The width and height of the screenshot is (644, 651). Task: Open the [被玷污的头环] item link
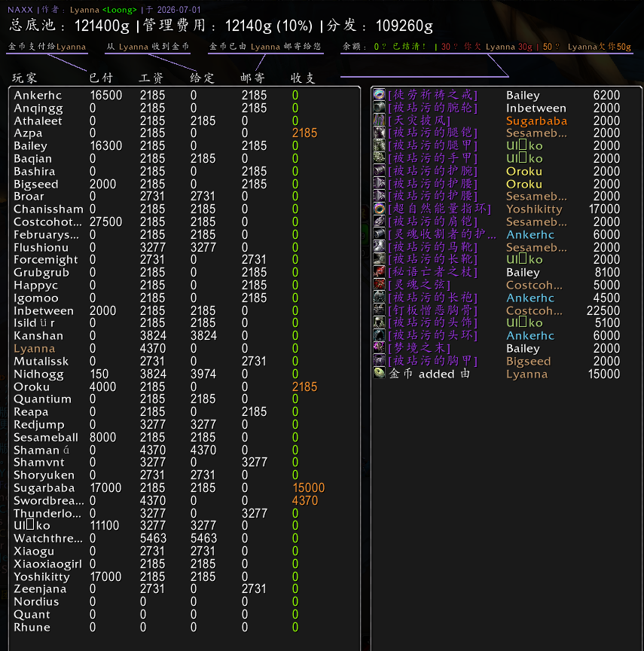pyautogui.click(x=433, y=335)
